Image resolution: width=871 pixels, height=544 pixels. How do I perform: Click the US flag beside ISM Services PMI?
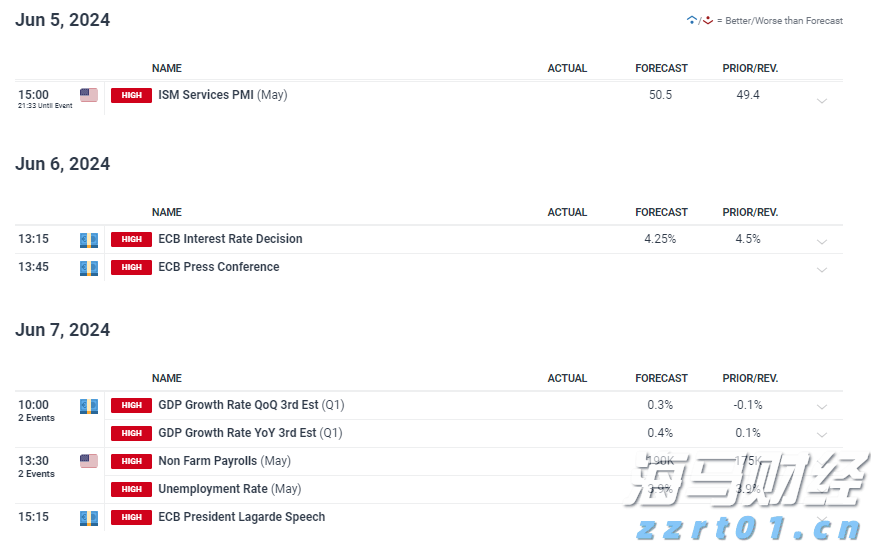pyautogui.click(x=89, y=95)
